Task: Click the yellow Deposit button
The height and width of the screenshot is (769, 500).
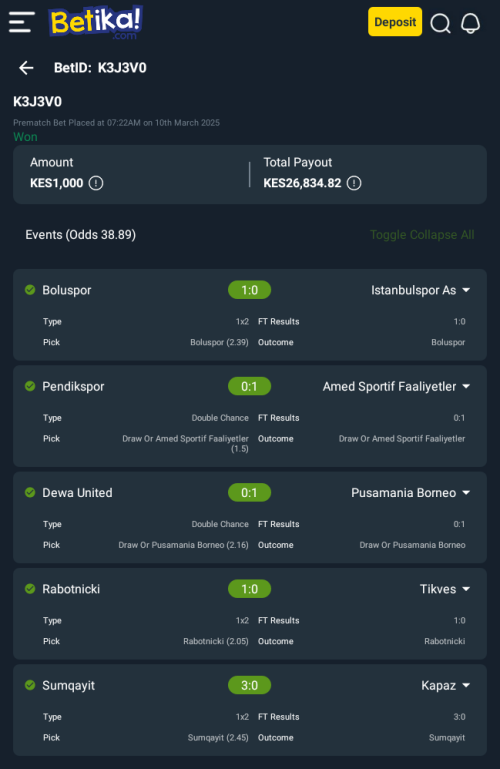Action: (395, 22)
